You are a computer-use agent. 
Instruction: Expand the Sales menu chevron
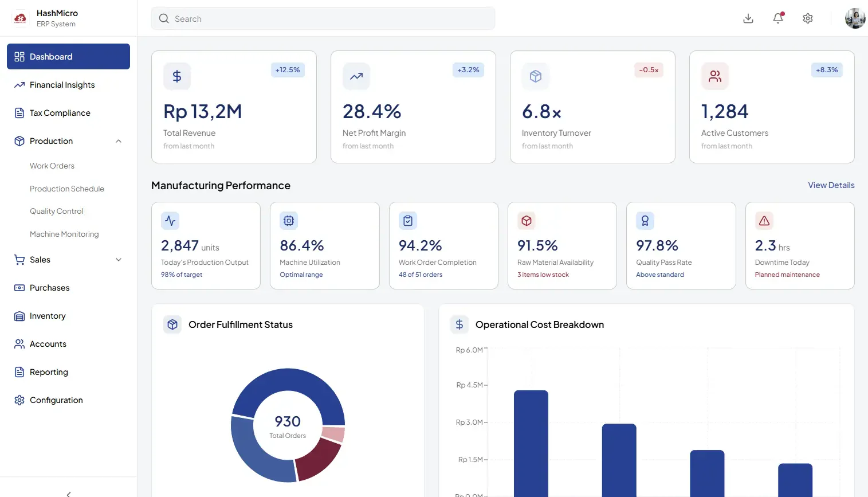click(119, 260)
